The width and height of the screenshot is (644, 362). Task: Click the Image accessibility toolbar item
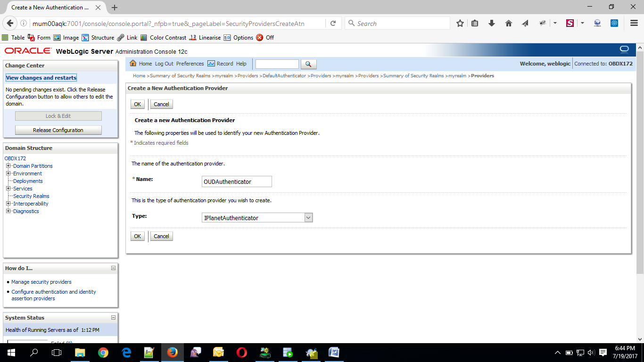point(66,38)
